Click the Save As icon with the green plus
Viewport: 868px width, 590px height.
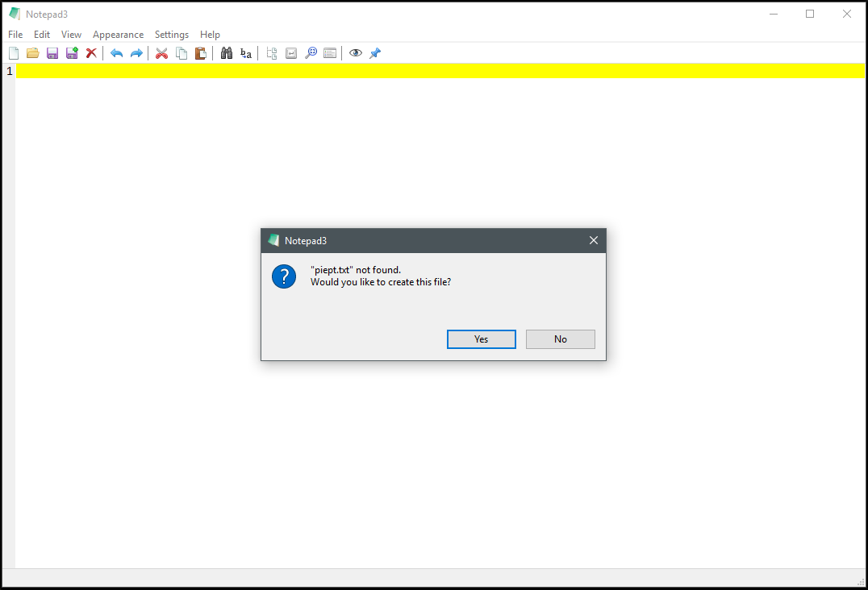coord(72,53)
